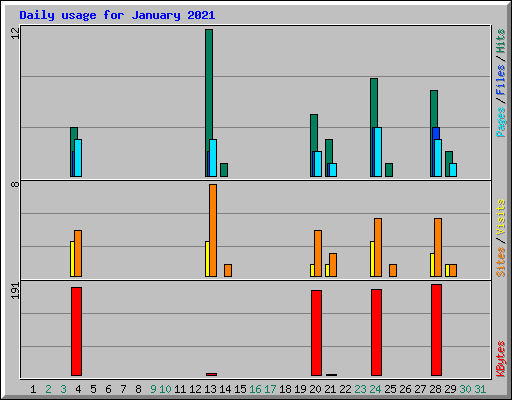Image resolution: width=512 pixels, height=400 pixels.
Task: Select the small green hits bar on day 25
Action: click(389, 170)
